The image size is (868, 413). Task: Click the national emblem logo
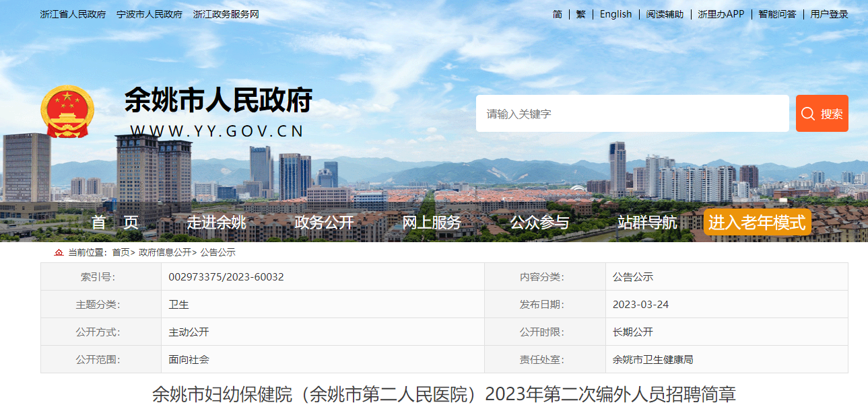pyautogui.click(x=67, y=112)
